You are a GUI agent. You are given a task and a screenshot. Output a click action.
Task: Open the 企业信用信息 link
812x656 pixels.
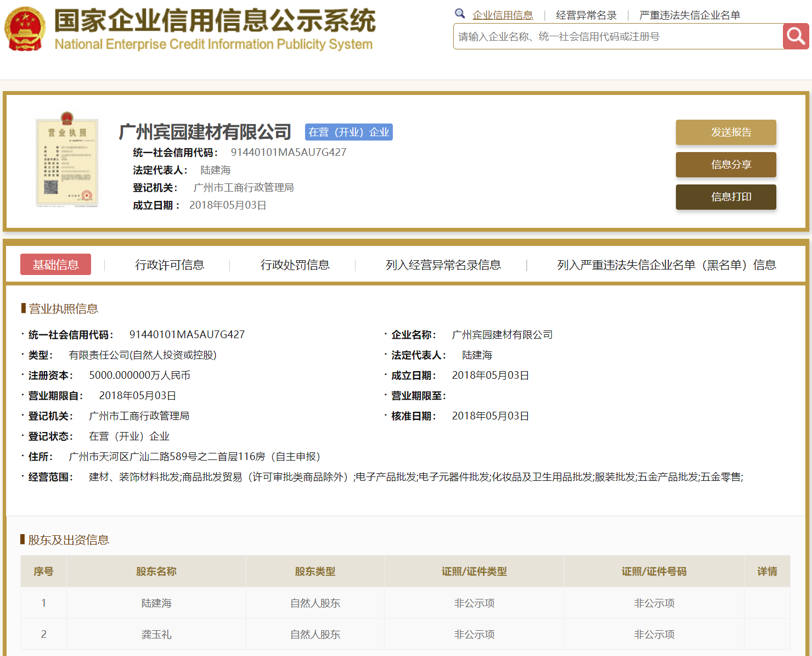point(503,15)
